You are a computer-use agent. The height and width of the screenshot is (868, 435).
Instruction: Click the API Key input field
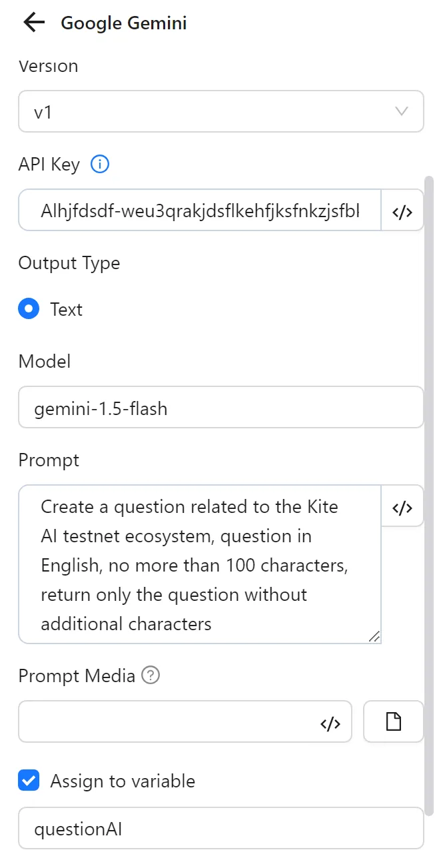tap(193, 211)
